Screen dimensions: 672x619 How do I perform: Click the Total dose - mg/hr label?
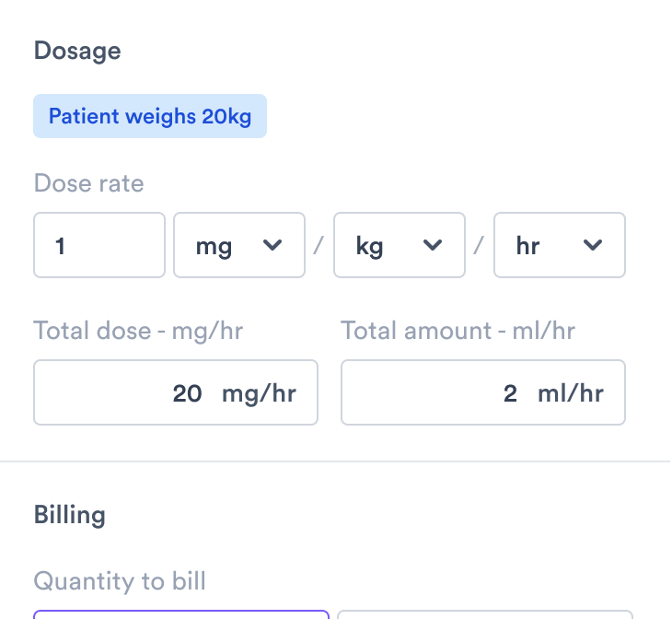pyautogui.click(x=138, y=330)
